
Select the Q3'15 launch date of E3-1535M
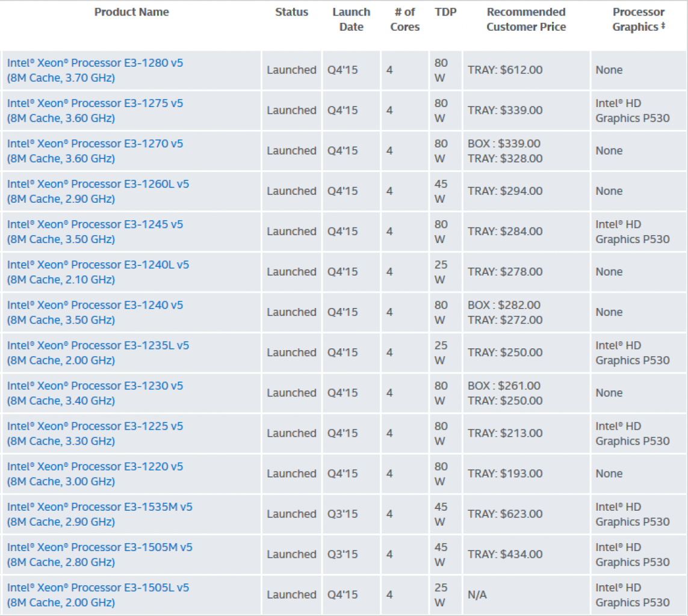(x=342, y=514)
